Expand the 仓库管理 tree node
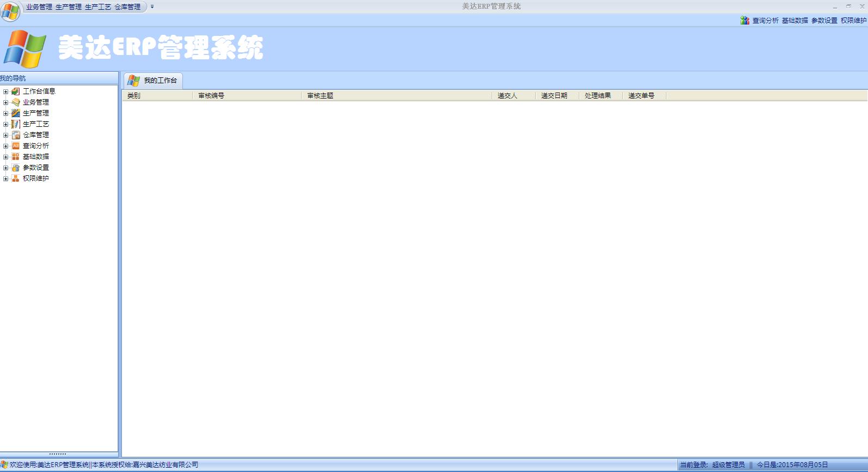The height and width of the screenshot is (472, 868). 5,135
